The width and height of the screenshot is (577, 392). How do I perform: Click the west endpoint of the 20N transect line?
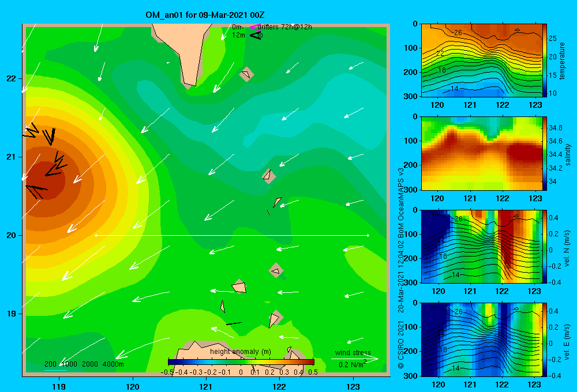click(x=96, y=235)
